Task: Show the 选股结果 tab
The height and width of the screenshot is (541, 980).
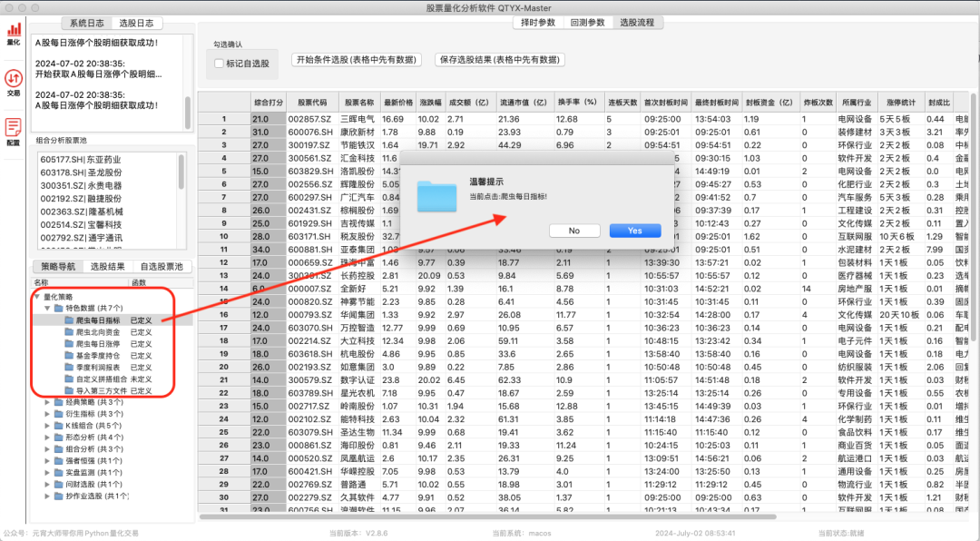Action: 108,267
